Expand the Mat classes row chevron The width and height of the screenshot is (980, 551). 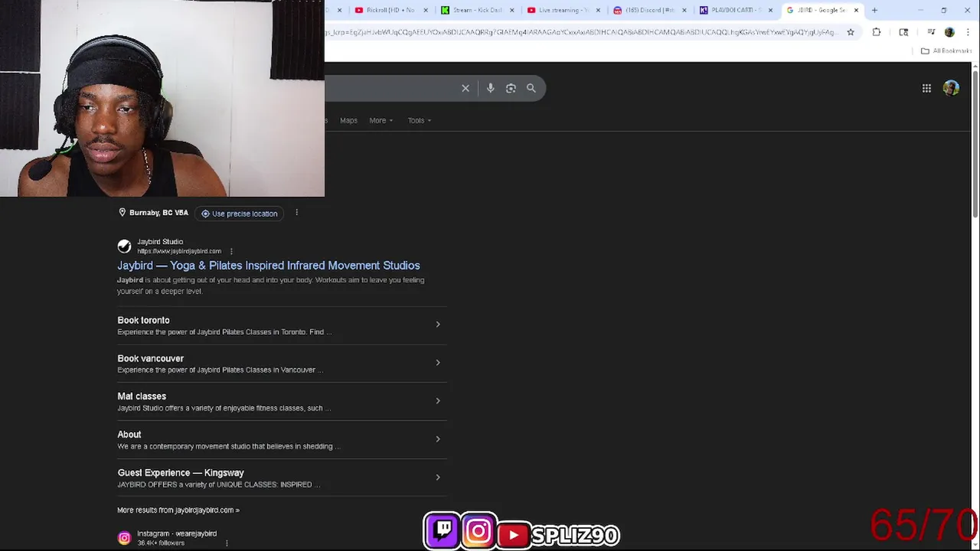[438, 401]
